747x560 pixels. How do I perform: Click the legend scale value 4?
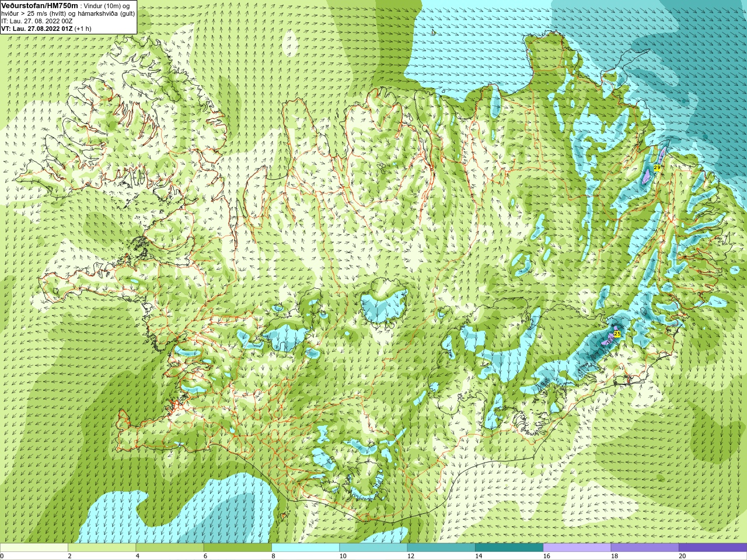tap(138, 556)
